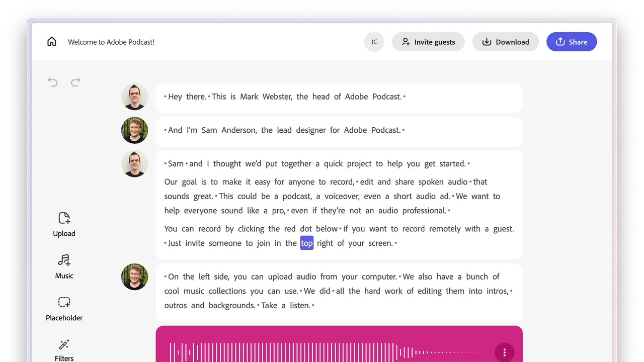
Task: Open the Music collections tool
Action: (x=64, y=266)
